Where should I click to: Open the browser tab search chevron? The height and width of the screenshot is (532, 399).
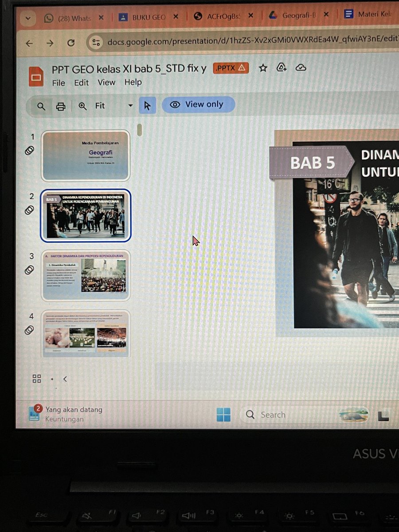(28, 19)
